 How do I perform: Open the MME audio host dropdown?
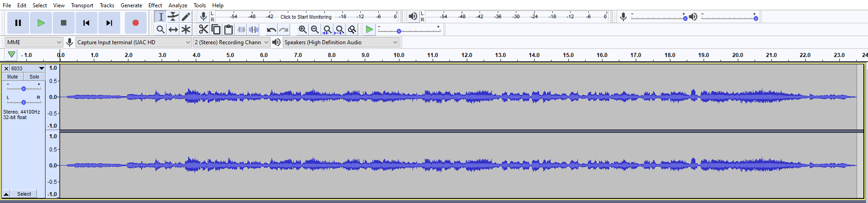coord(34,42)
